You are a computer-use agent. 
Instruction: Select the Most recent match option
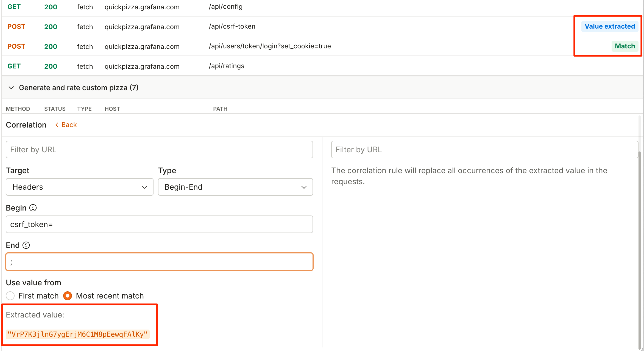[x=68, y=296]
